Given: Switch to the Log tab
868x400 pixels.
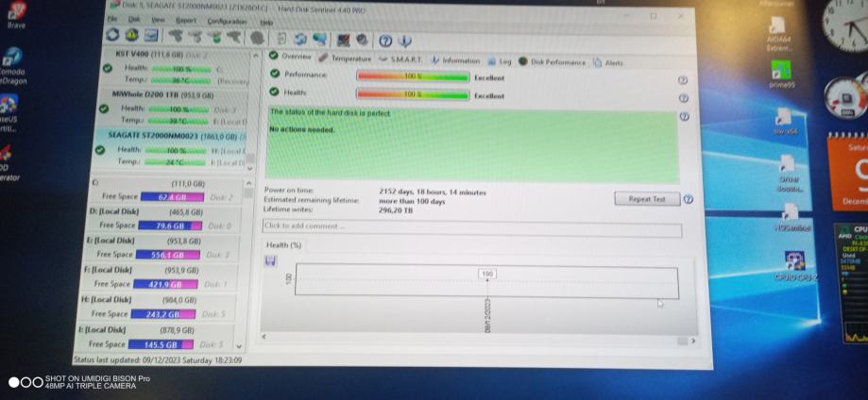Looking at the screenshot, I should coord(500,61).
